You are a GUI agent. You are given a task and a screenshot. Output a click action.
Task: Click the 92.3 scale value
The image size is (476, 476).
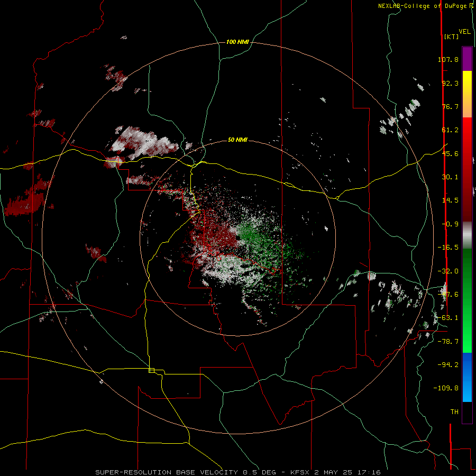(450, 83)
